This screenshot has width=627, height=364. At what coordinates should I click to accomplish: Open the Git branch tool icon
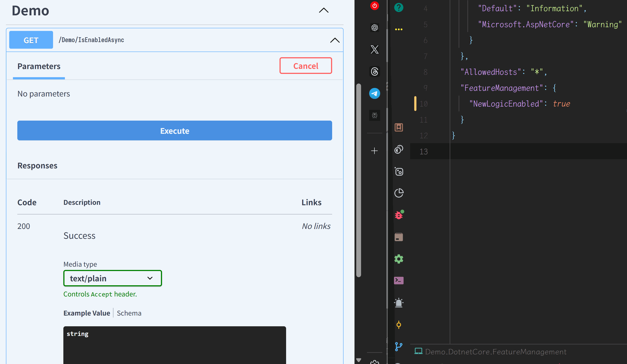[399, 346]
